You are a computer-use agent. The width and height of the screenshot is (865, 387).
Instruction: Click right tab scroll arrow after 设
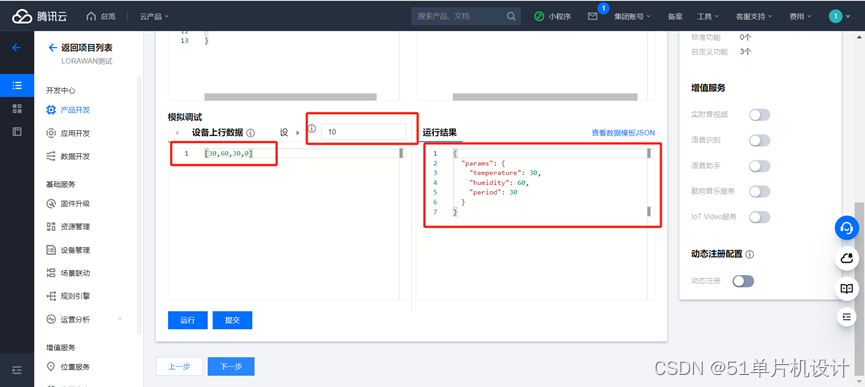[298, 133]
